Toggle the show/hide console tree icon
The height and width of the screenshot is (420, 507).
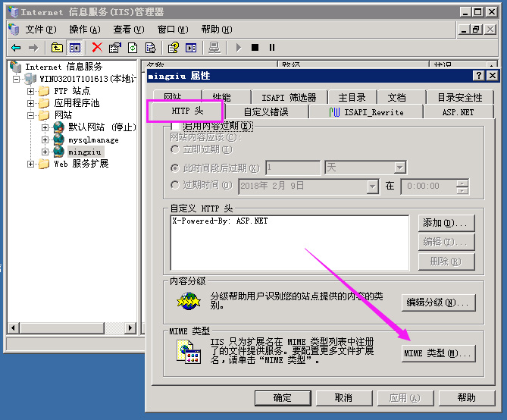(x=75, y=48)
